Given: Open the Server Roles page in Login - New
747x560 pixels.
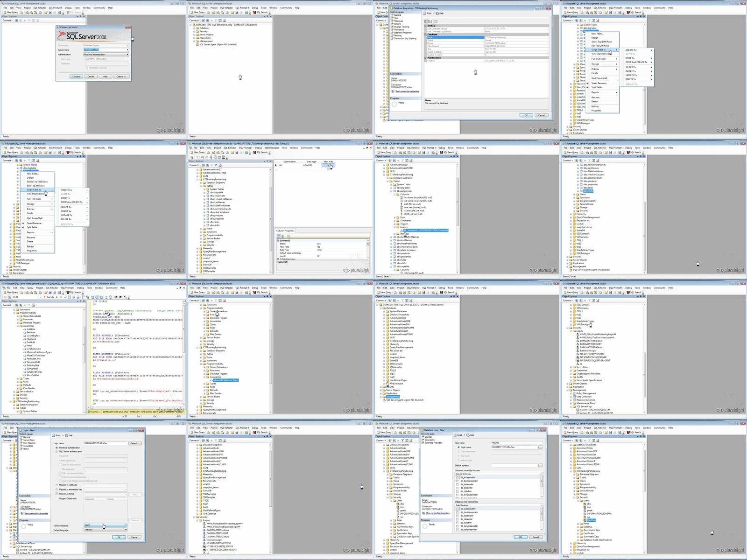Looking at the screenshot, I should tap(29, 440).
